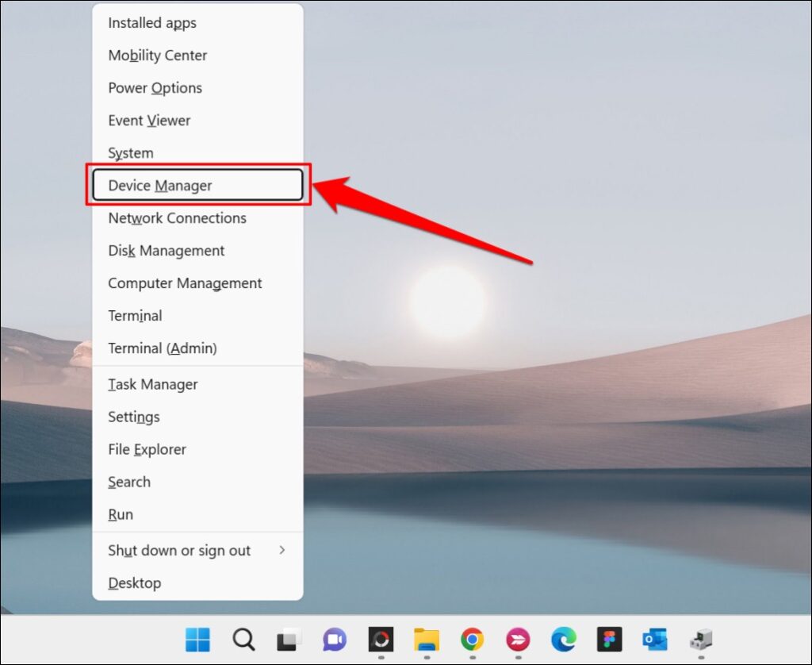
Task: Open Task Manager from the menu
Action: [x=197, y=385]
